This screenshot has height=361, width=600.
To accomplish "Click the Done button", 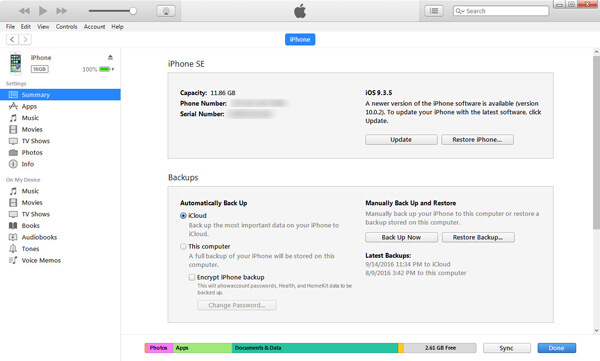I will click(x=556, y=348).
